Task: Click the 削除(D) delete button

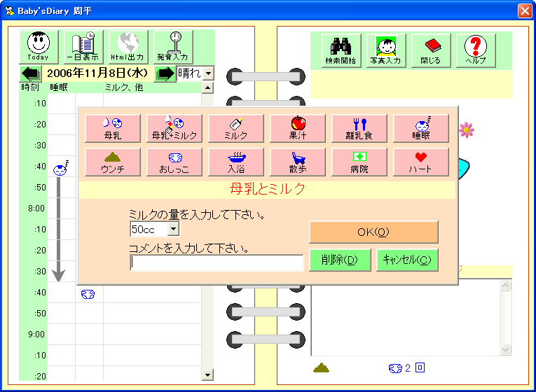Action: pos(340,260)
